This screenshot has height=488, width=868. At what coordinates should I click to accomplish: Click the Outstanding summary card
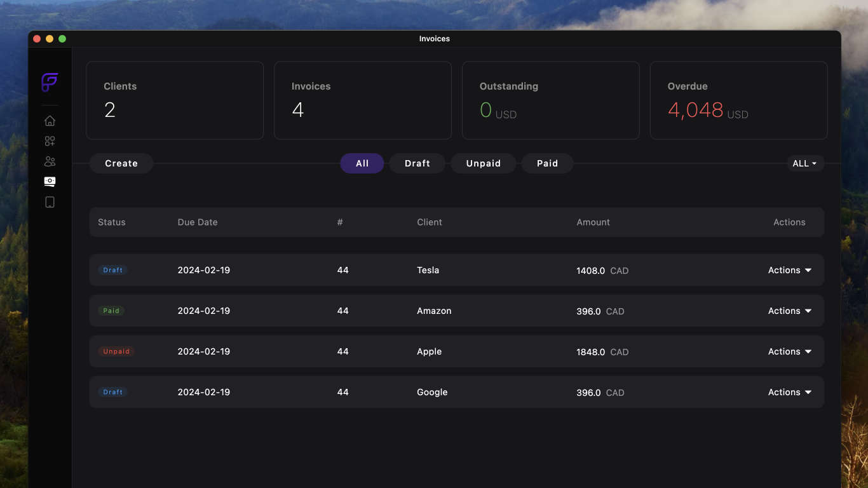(551, 100)
